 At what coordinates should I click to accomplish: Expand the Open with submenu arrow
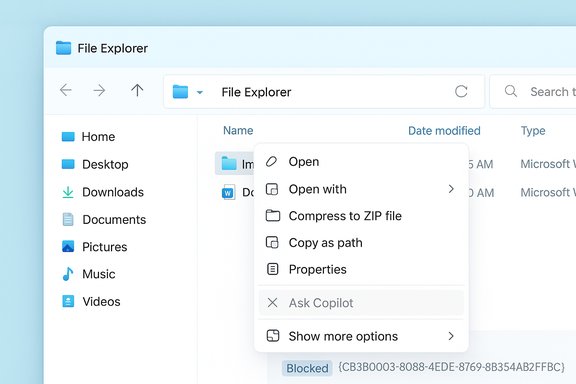click(451, 189)
